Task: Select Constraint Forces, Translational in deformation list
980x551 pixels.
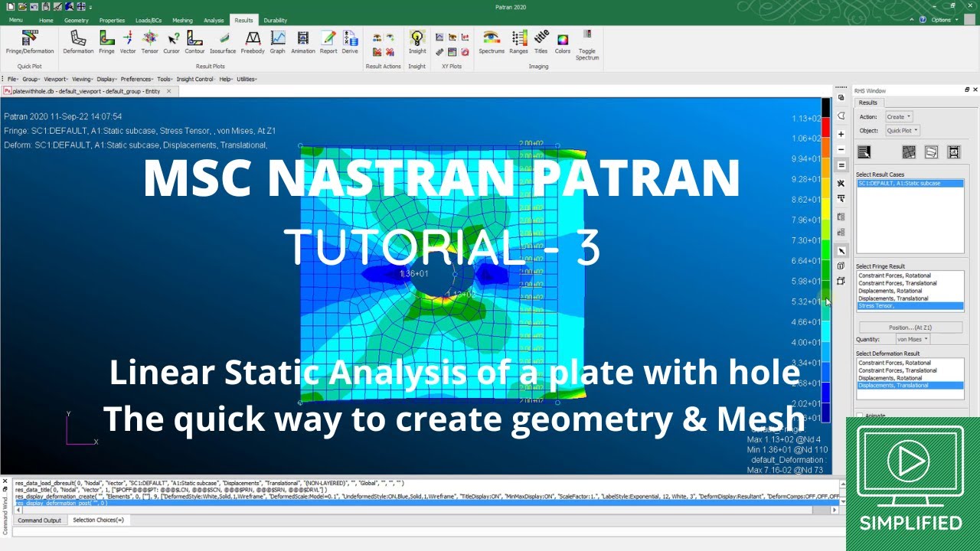Action: (x=910, y=370)
